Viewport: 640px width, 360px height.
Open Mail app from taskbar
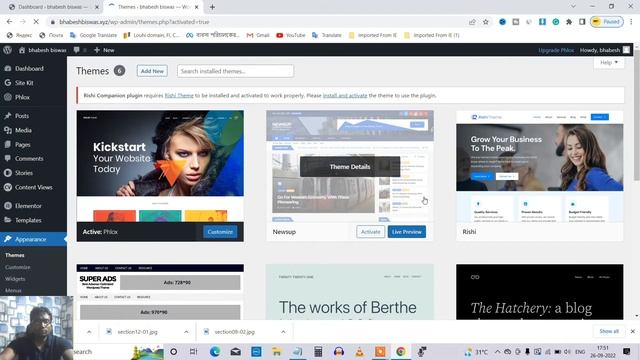tap(236, 351)
